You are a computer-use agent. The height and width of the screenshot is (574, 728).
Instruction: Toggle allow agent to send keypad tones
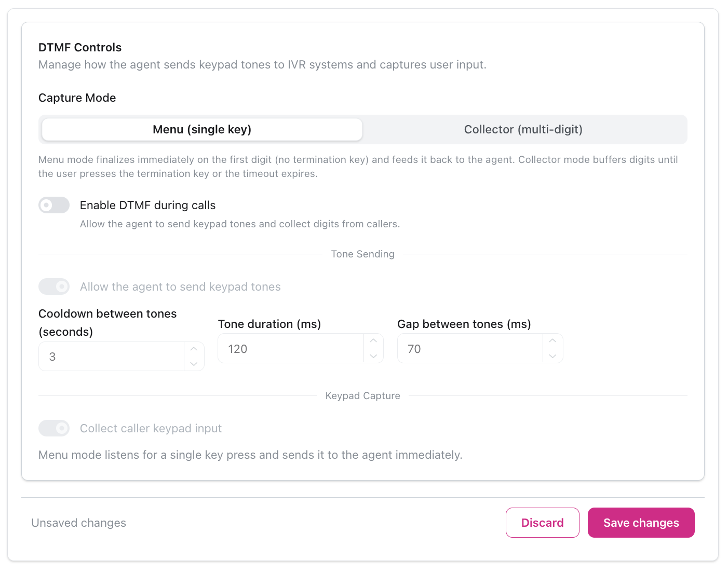pyautogui.click(x=54, y=286)
